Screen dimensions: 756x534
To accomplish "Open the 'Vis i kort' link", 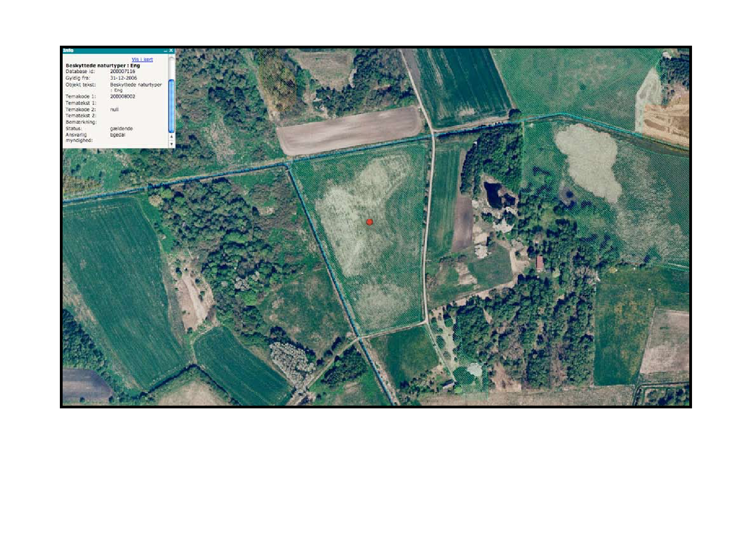I will pyautogui.click(x=142, y=59).
